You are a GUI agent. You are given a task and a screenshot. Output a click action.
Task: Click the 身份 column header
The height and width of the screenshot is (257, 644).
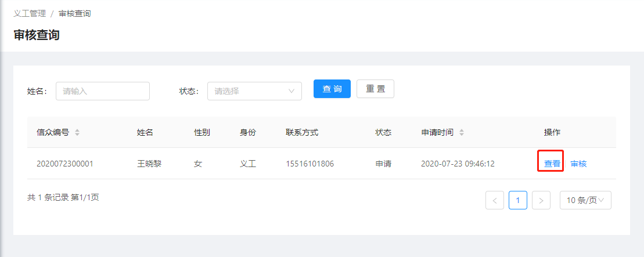(x=248, y=133)
